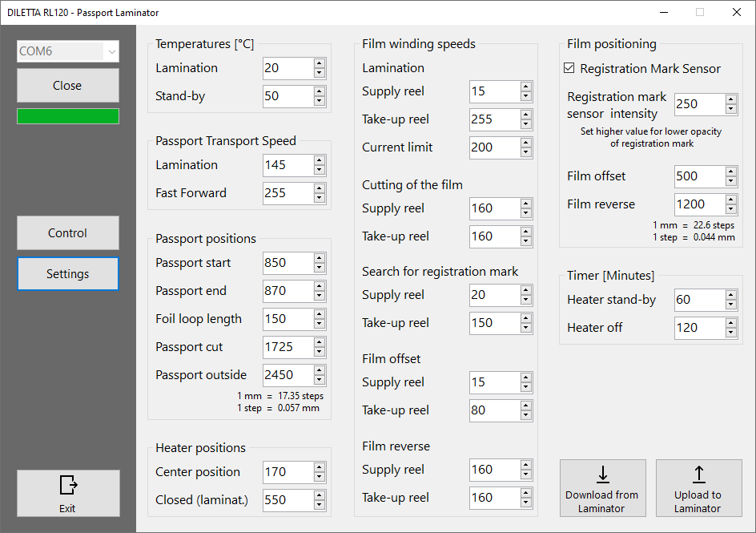756x533 pixels.
Task: Increase the Passport start position
Action: point(319,258)
